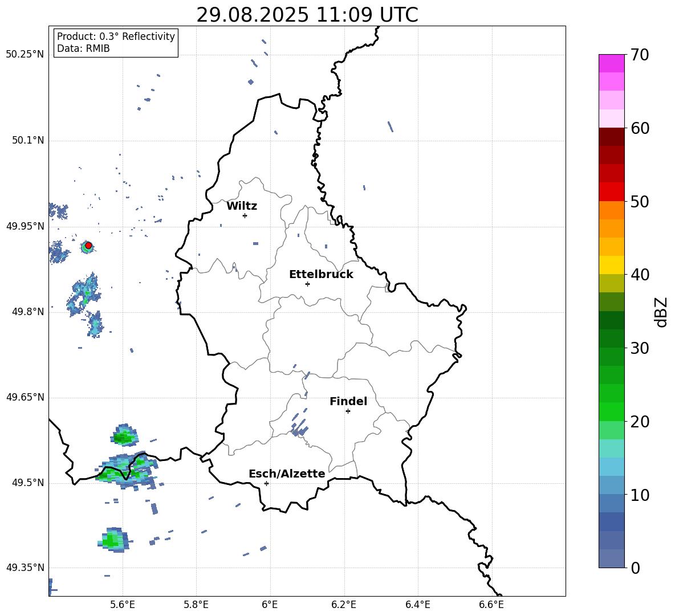Click the colorbar label 30
Image resolution: width=675 pixels, height=616 pixels.
point(640,348)
